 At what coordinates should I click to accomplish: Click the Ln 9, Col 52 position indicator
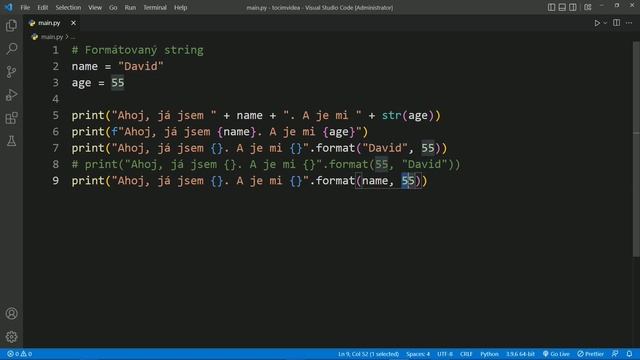point(368,354)
